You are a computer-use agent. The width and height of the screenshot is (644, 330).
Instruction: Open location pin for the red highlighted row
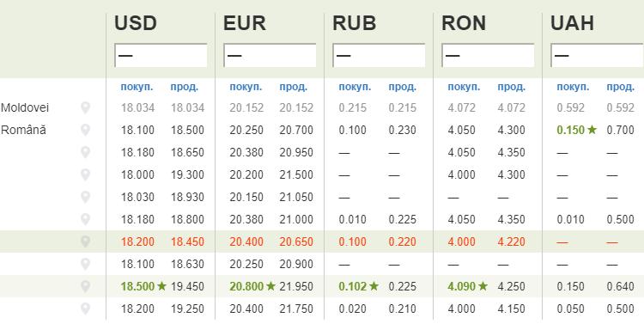coord(85,241)
